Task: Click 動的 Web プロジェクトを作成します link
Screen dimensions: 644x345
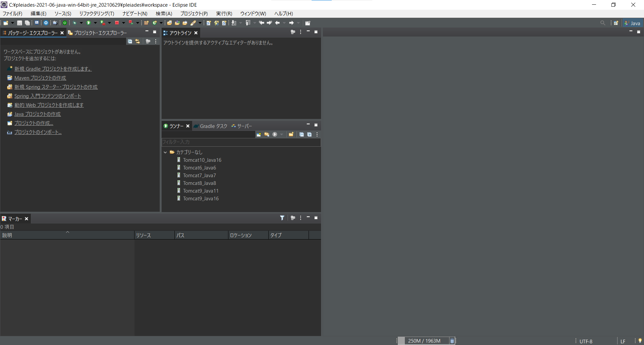Action: pyautogui.click(x=49, y=105)
